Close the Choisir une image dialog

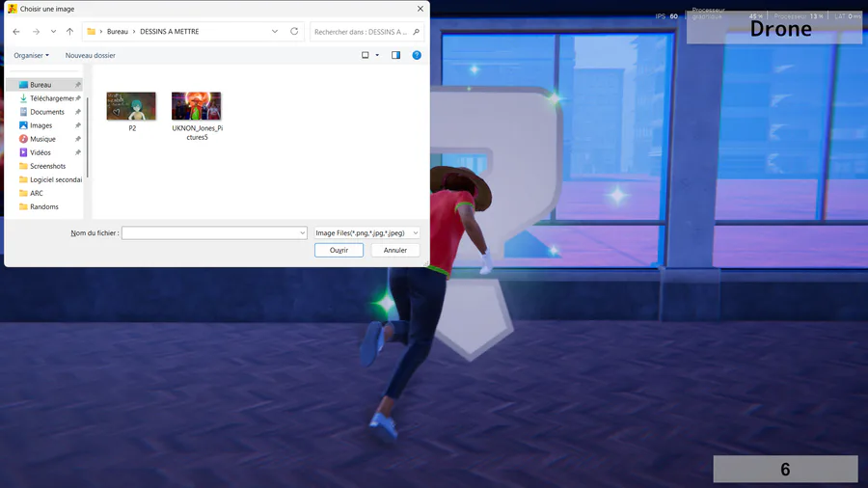[x=420, y=9]
